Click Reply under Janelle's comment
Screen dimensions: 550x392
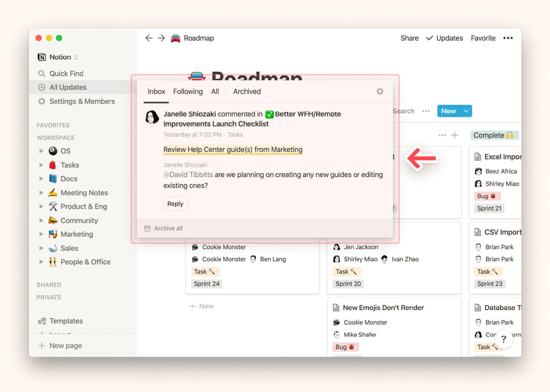coord(175,204)
